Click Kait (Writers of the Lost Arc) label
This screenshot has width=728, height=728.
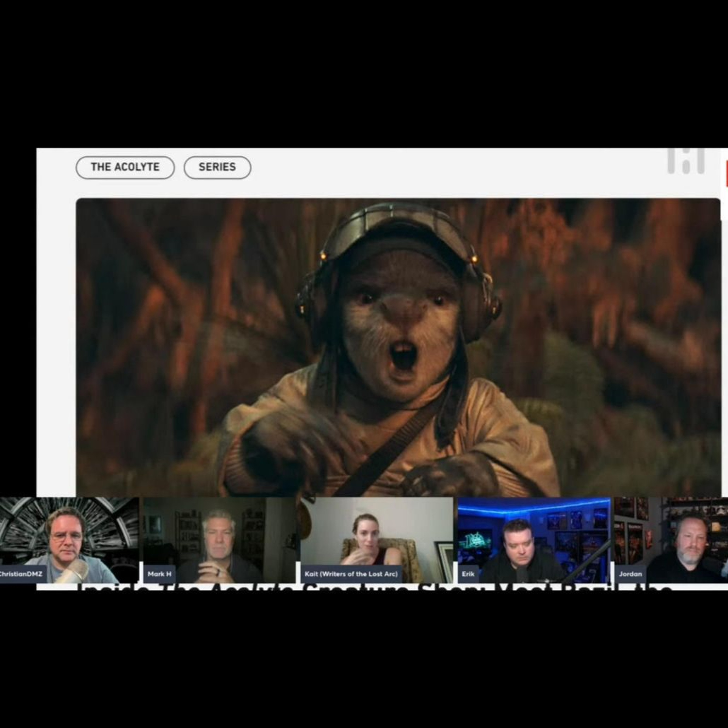(x=351, y=574)
